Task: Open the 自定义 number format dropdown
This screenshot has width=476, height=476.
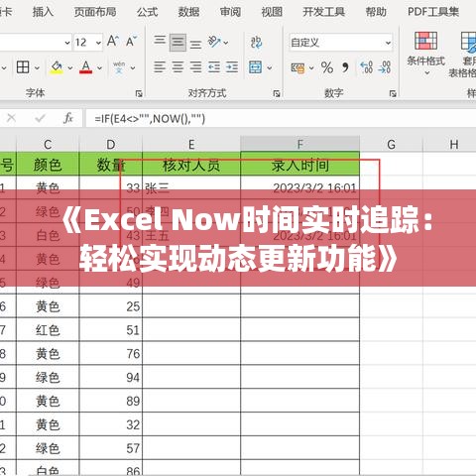Action: pos(341,43)
